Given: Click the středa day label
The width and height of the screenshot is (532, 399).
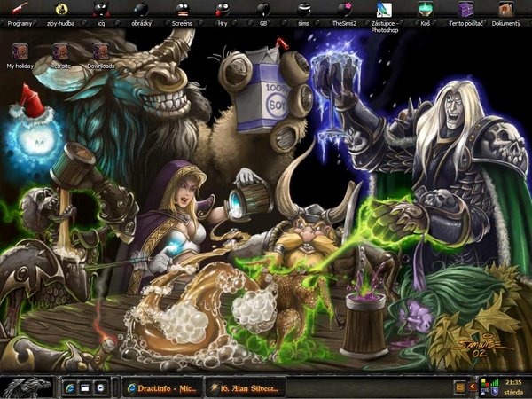Looking at the screenshot, I should click(x=513, y=393).
